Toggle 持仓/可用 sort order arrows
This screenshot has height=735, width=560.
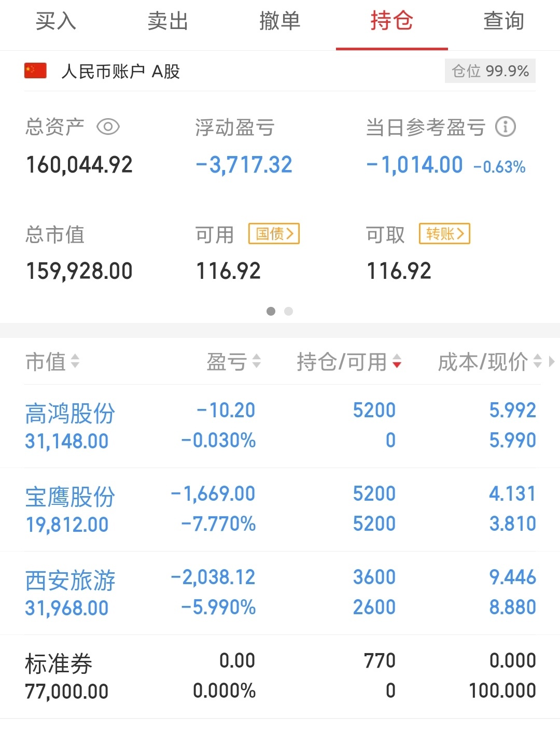(x=397, y=361)
